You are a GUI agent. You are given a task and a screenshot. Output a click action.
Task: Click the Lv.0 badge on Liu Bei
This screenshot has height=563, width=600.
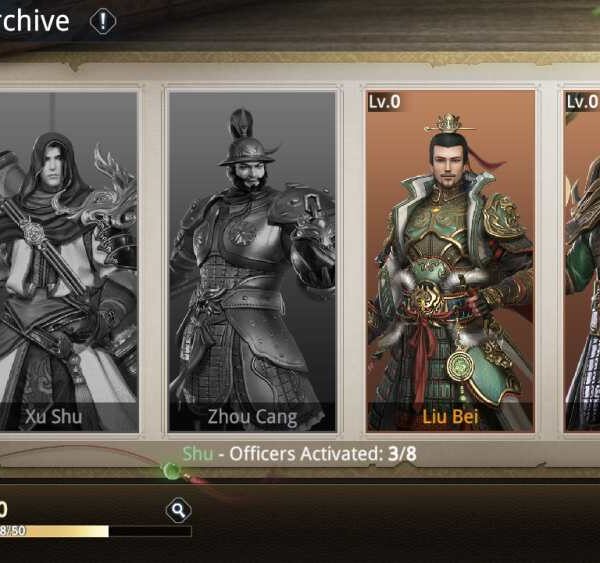(x=385, y=102)
